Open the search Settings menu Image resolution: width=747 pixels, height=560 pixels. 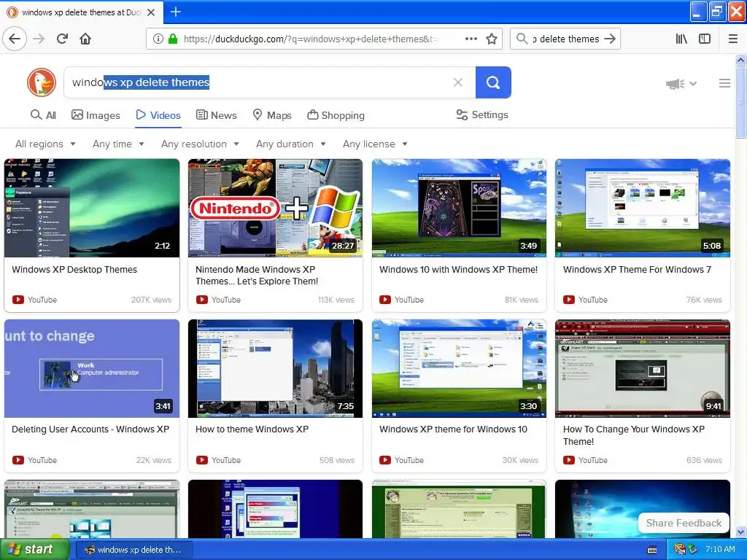click(x=482, y=114)
